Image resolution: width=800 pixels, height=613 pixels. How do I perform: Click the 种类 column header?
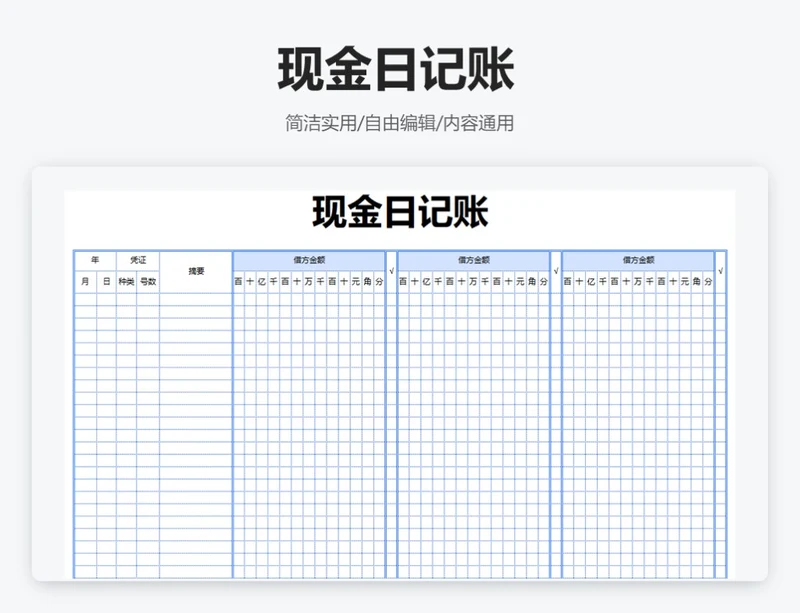[127, 282]
